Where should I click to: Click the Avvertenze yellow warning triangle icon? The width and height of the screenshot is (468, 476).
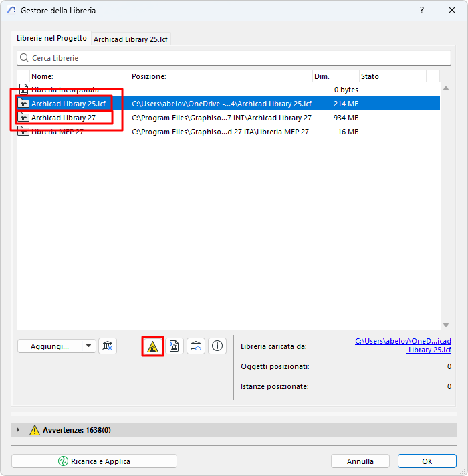point(35,430)
